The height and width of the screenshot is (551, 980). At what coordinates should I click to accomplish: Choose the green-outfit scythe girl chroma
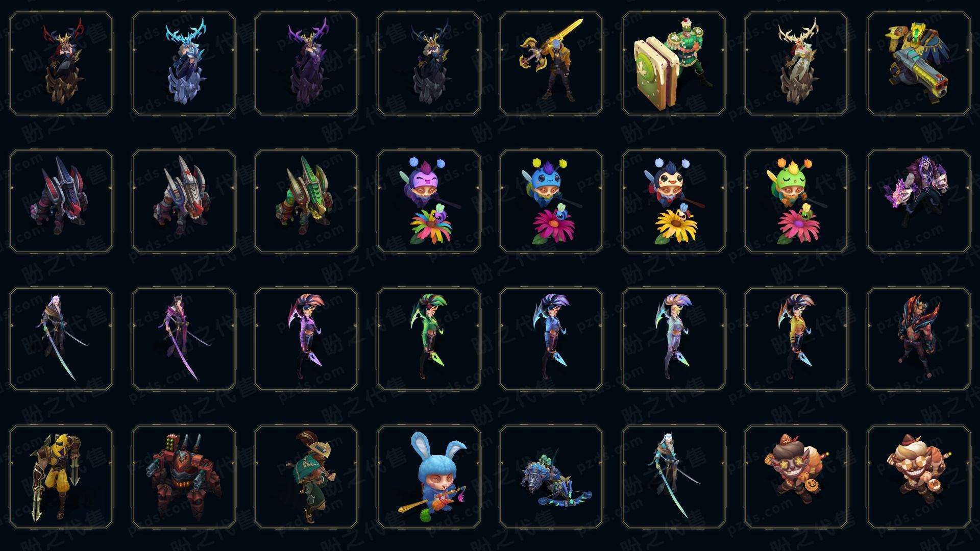(429, 339)
